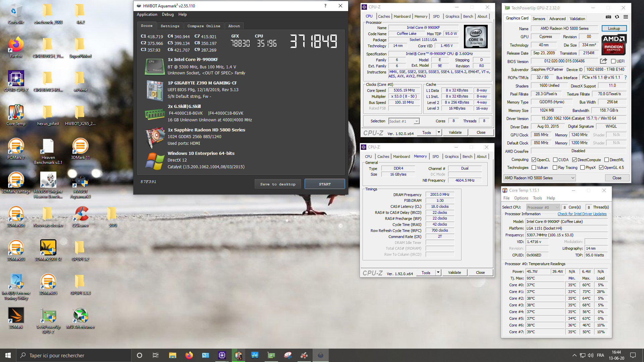
Task: Click the DRAM Frequency value 2003.0 MHz
Action: pos(440,194)
